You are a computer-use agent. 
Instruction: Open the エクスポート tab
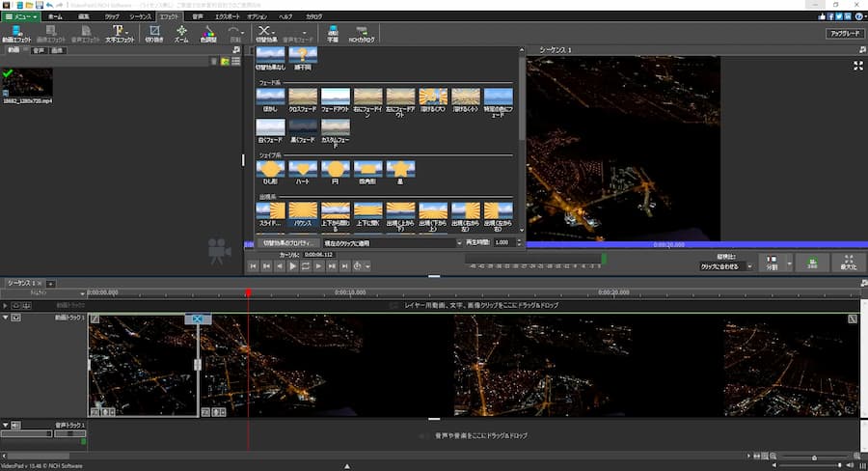point(229,16)
